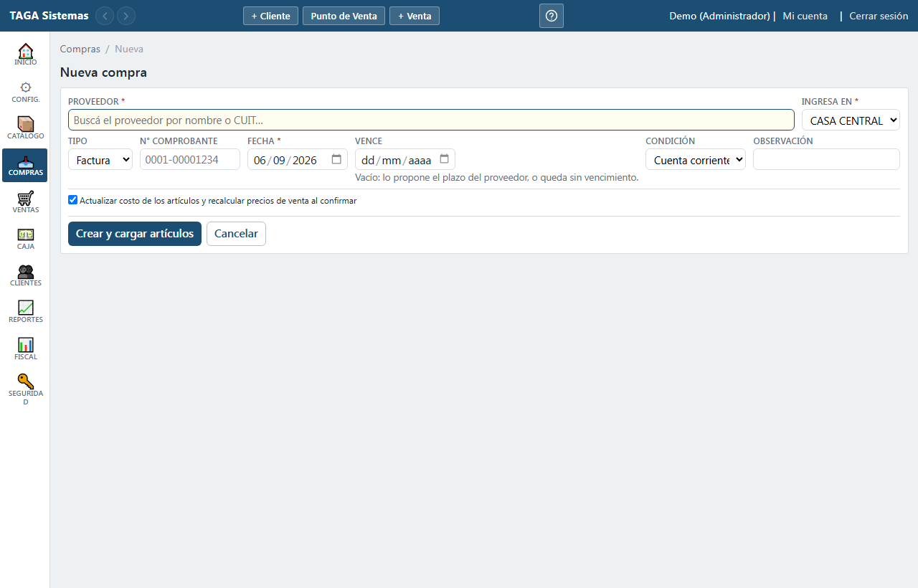Click the Nueva breadcrumb text
This screenshot has height=588, width=918.
[129, 49]
